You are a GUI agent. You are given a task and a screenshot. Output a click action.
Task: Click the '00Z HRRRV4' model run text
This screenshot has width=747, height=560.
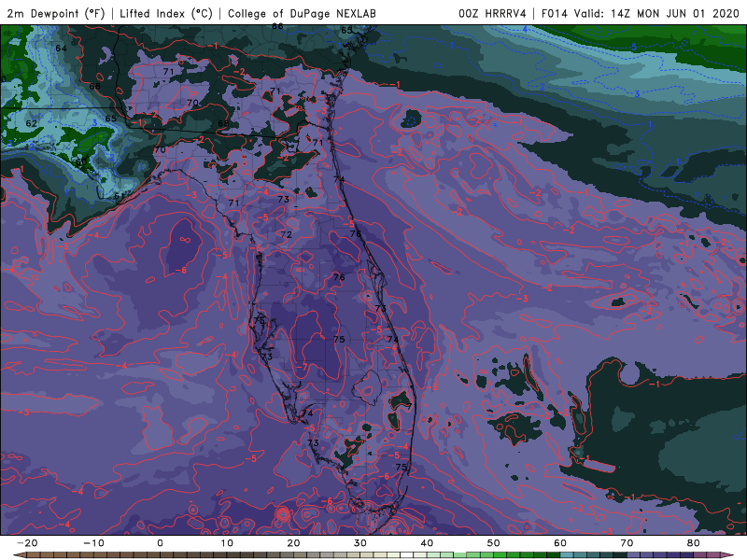pyautogui.click(x=492, y=13)
